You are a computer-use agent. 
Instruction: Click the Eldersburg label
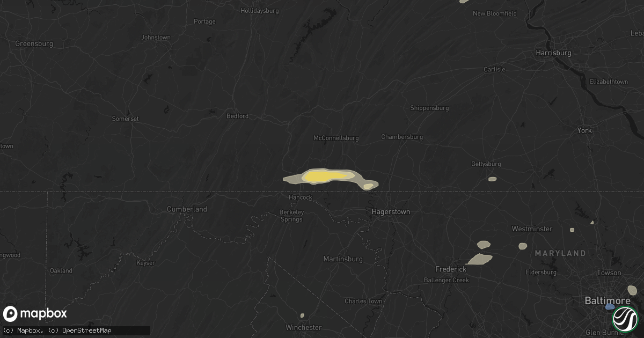(x=541, y=273)
